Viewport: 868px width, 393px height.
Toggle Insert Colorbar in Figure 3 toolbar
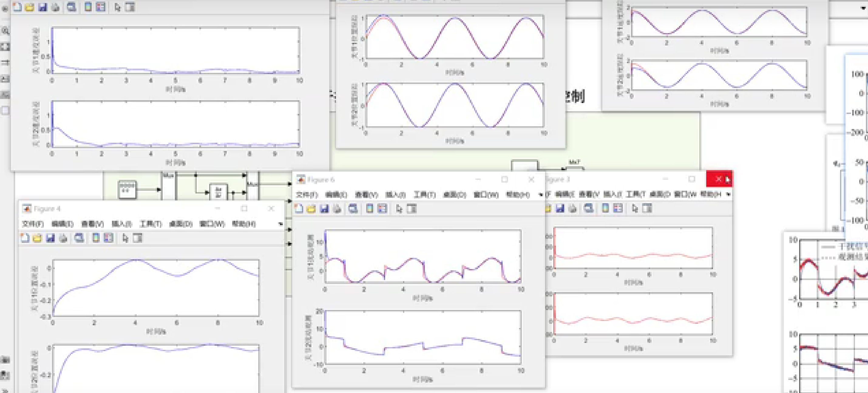point(605,209)
